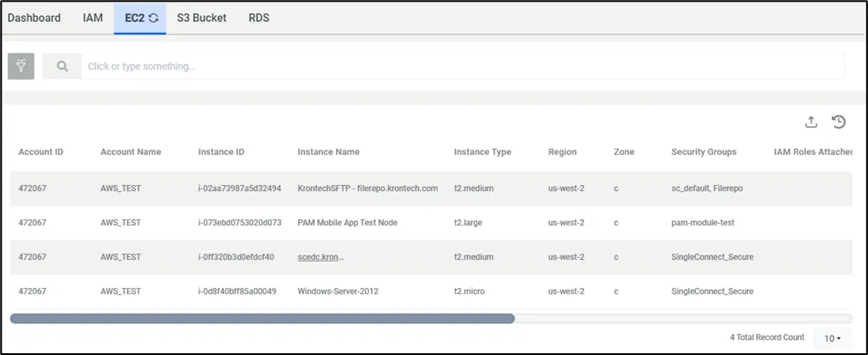Click the Zone column header
The image size is (868, 355).
[625, 152]
